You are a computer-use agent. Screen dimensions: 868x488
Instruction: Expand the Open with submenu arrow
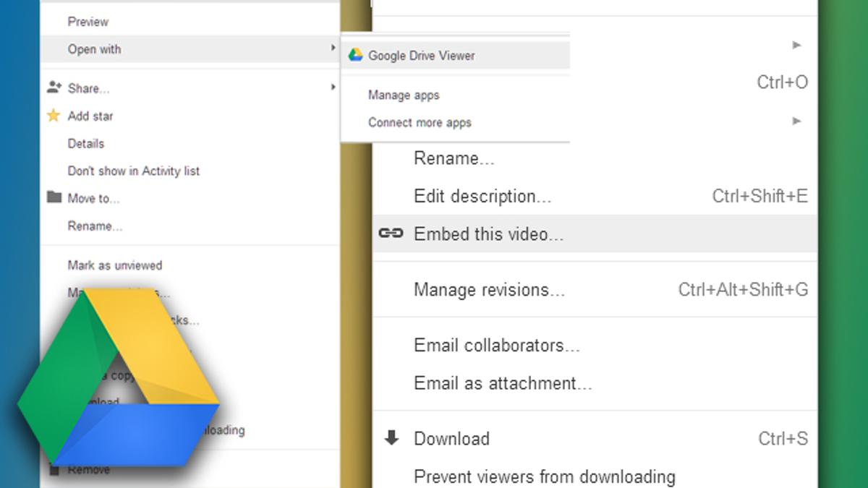tap(333, 48)
